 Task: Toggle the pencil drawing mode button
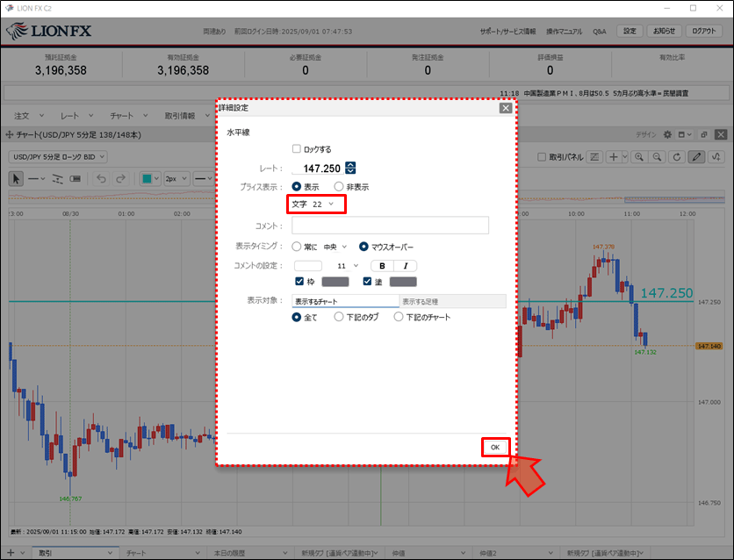696,157
